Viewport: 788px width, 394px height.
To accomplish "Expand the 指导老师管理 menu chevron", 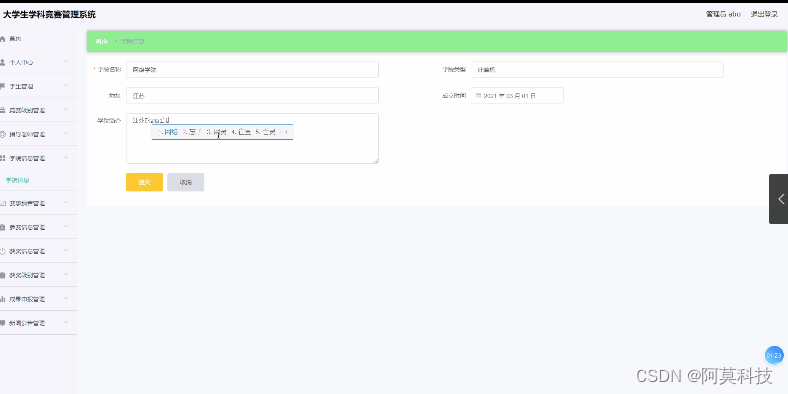I will pos(66,134).
